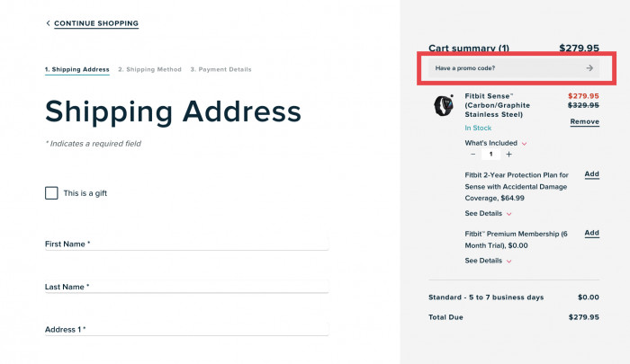Focus the Last Name input field
The height and width of the screenshot is (364, 630).
[186, 287]
